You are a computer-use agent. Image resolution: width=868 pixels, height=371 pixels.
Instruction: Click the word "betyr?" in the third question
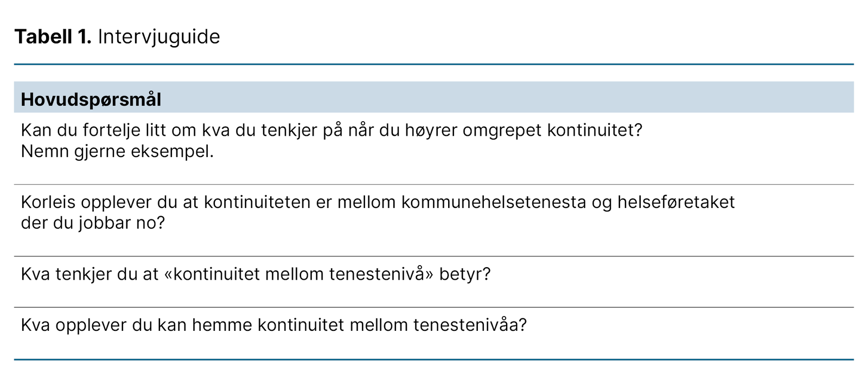pyautogui.click(x=465, y=274)
